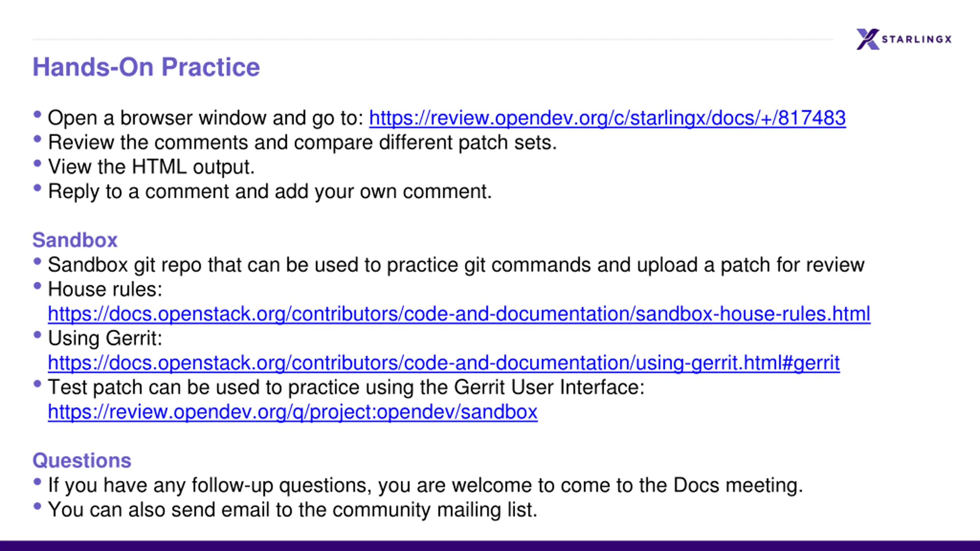The width and height of the screenshot is (980, 551).
Task: Click the STARLINGX wordmark text
Action: 916,39
